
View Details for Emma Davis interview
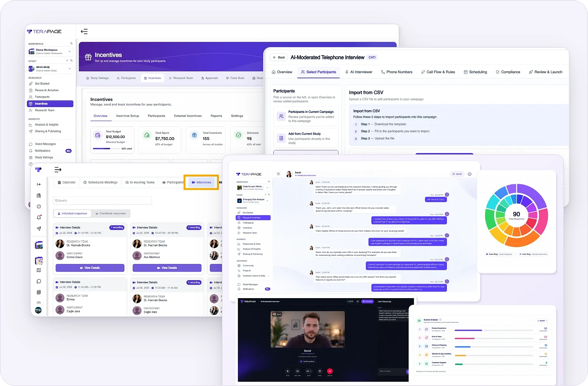90,268
